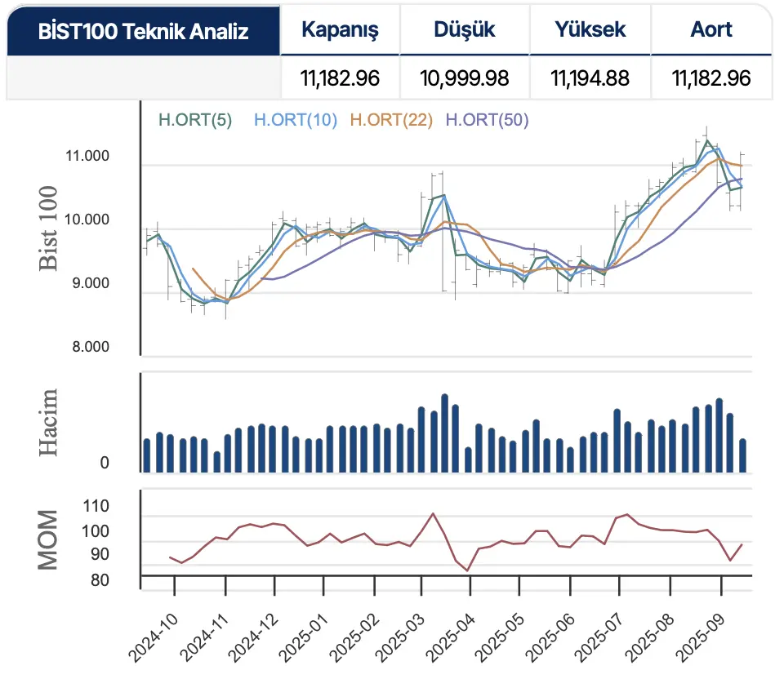
Task: Click the 2024-12 date axis label
Action: pos(253,637)
